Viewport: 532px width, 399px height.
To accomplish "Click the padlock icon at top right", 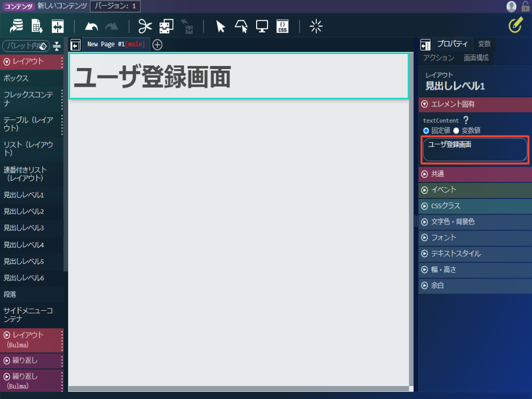I will click(526, 6).
